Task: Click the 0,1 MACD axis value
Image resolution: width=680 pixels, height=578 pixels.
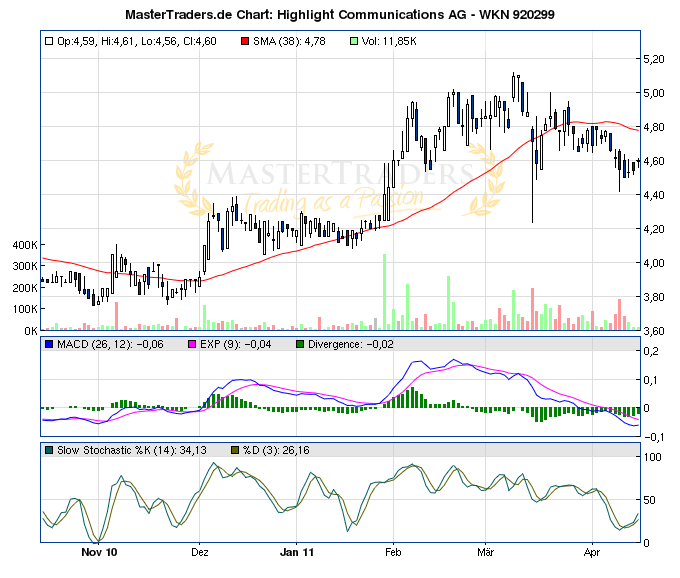Action: pyautogui.click(x=652, y=380)
